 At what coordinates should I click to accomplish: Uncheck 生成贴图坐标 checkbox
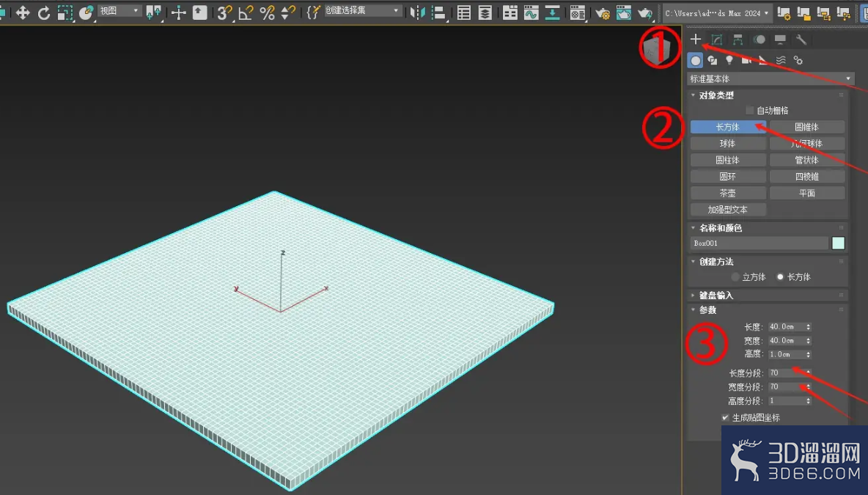pos(725,417)
